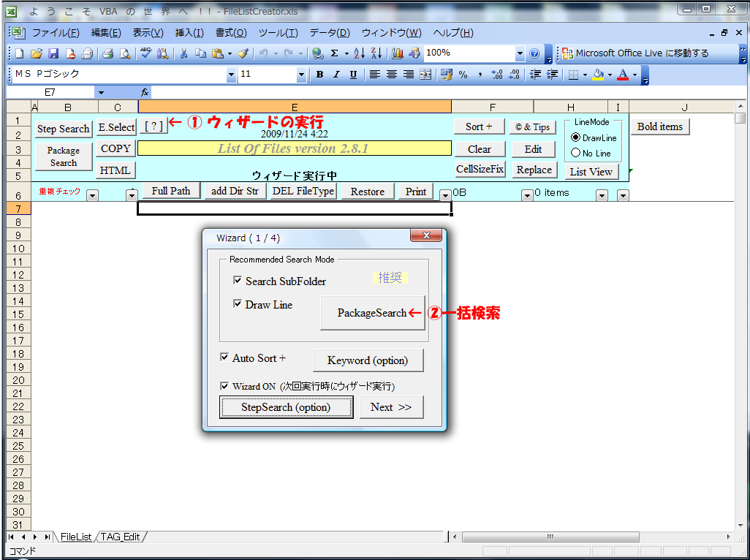
Task: Activate the Format Painter brush icon
Action: pyautogui.click(x=243, y=54)
